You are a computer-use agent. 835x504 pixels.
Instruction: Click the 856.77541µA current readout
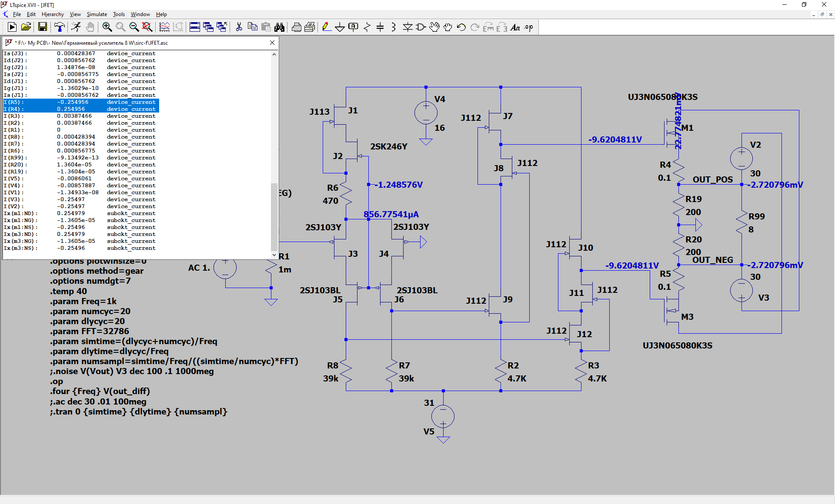391,214
